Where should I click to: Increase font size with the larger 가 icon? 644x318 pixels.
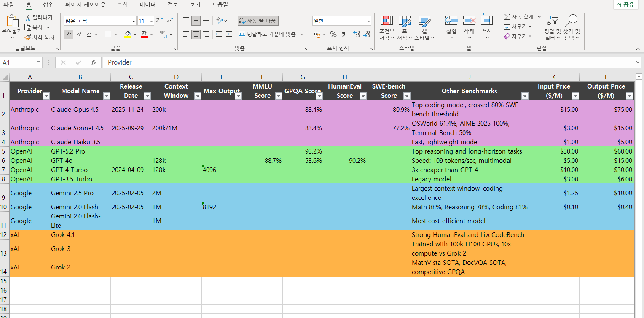point(159,21)
